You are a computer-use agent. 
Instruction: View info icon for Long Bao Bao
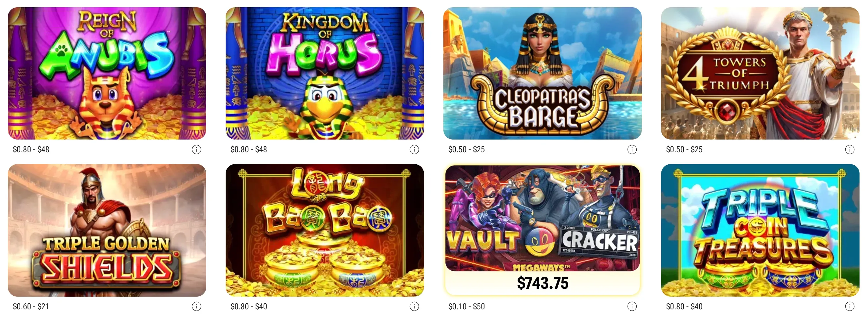tap(414, 306)
